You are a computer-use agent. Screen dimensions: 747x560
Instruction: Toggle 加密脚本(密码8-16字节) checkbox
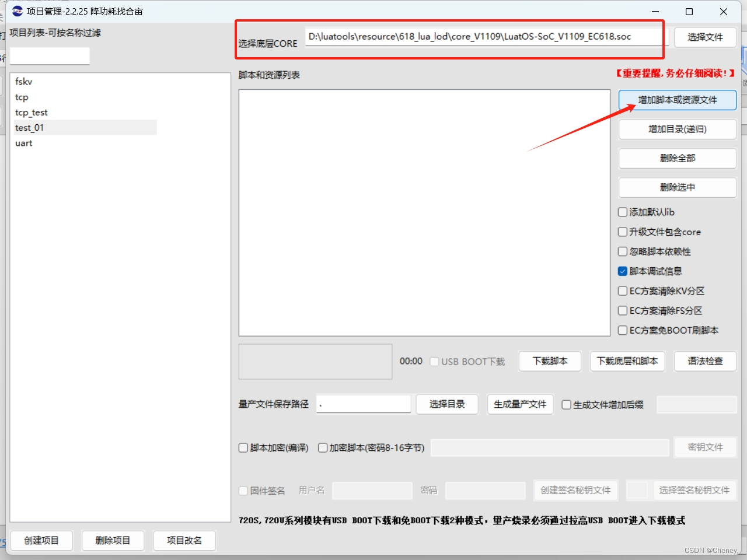(x=323, y=448)
